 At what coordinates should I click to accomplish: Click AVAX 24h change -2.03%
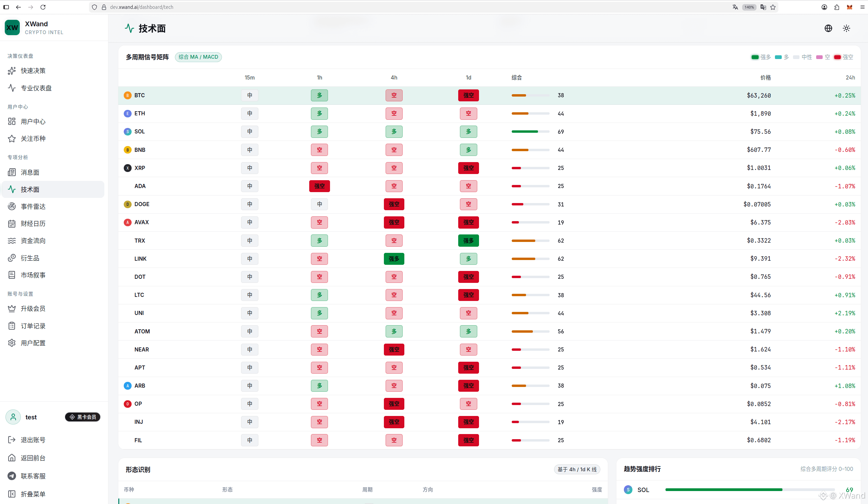[844, 222]
